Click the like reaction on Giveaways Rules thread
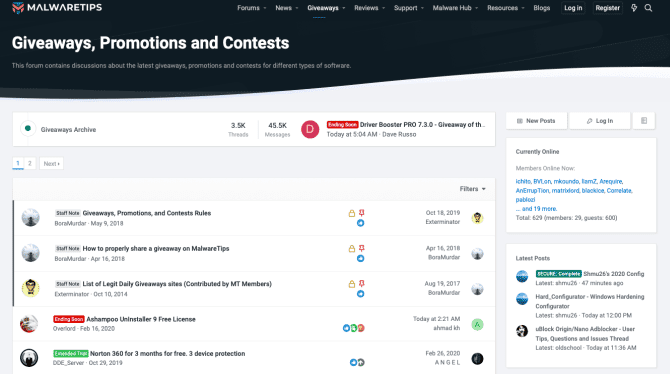This screenshot has height=374, width=670. point(361,223)
